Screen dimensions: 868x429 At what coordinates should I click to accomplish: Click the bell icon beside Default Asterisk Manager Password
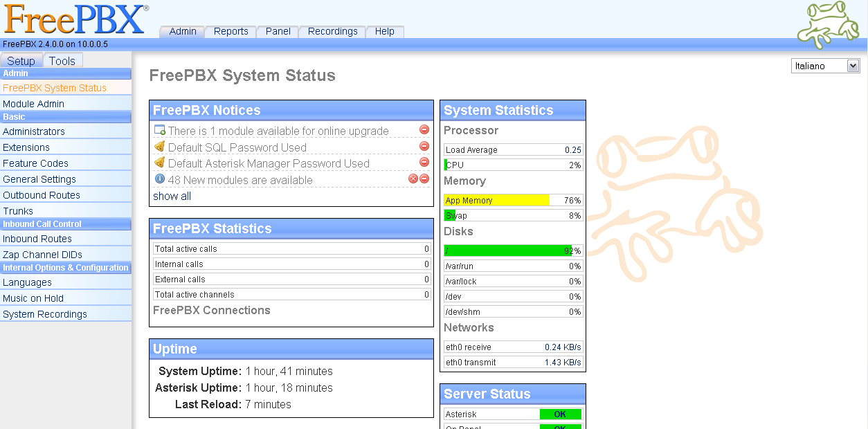[159, 163]
